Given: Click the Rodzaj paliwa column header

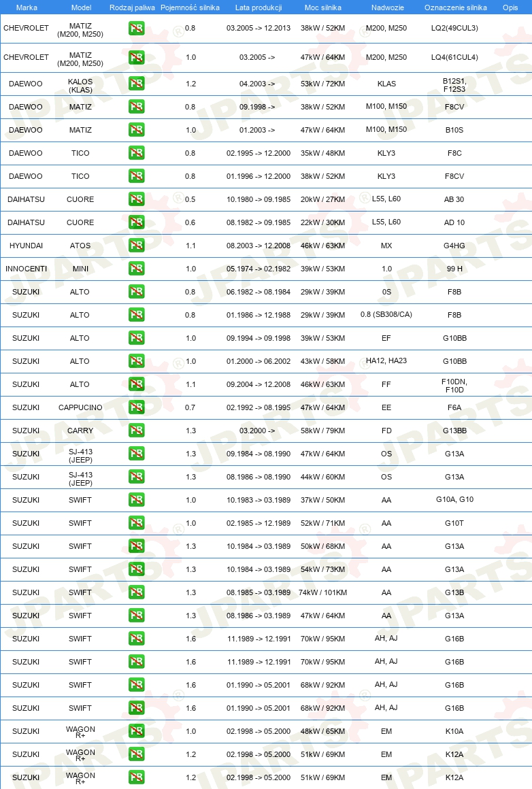Looking at the screenshot, I should point(133,7).
